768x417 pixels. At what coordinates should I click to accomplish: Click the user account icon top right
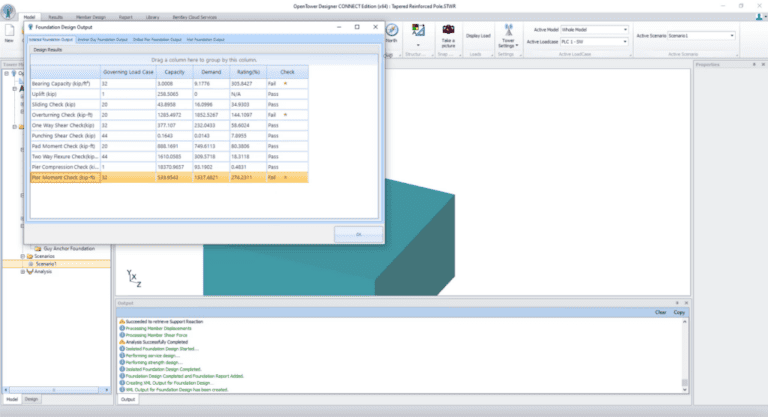759,17
